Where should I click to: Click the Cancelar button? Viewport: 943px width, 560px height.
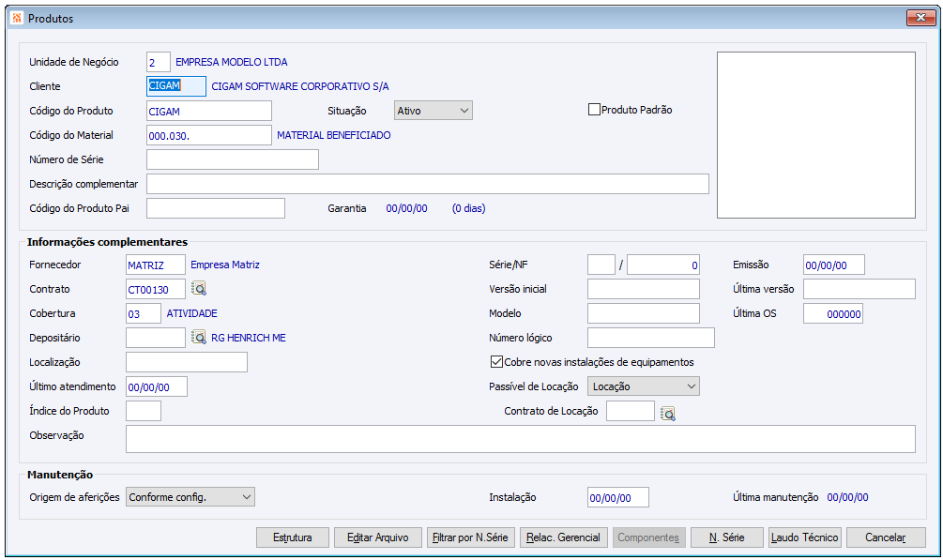(x=886, y=537)
